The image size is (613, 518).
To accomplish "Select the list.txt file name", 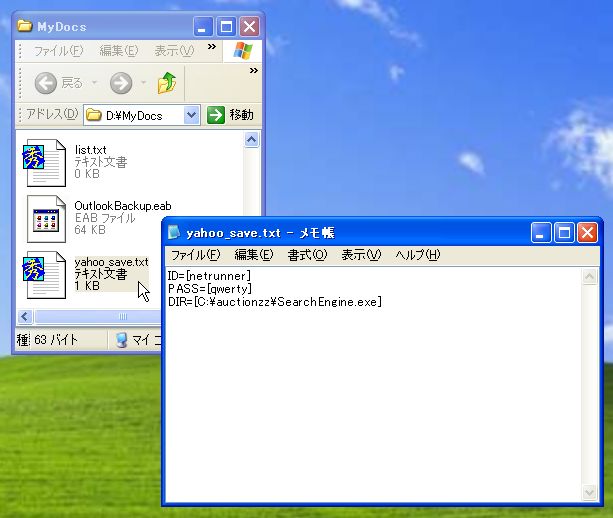I will pyautogui.click(x=90, y=150).
